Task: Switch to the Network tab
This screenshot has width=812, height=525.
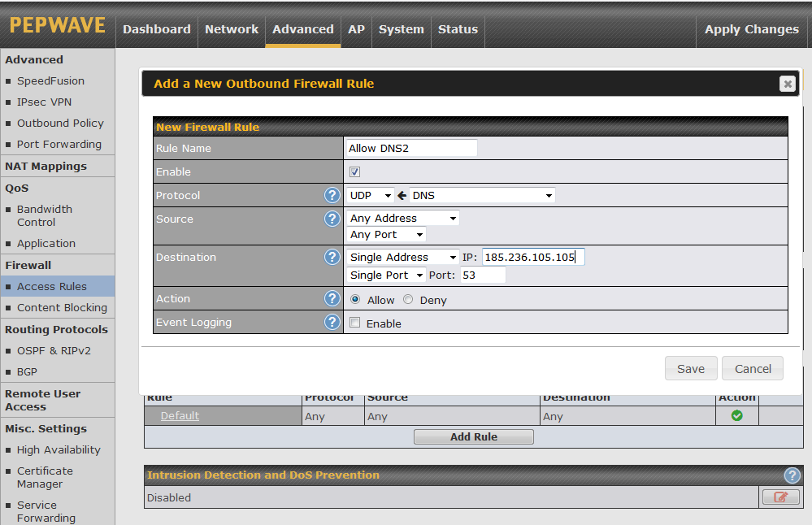Action: click(232, 29)
